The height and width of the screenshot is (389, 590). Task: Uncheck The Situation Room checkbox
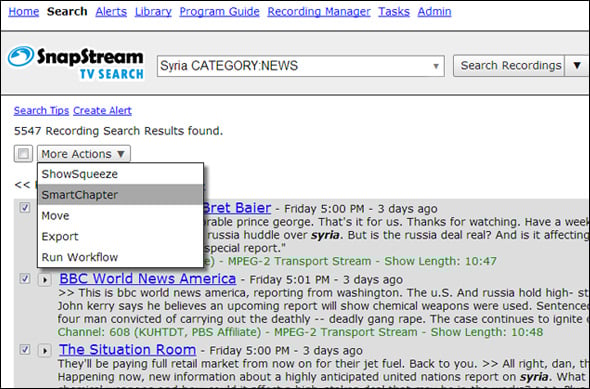(x=25, y=349)
